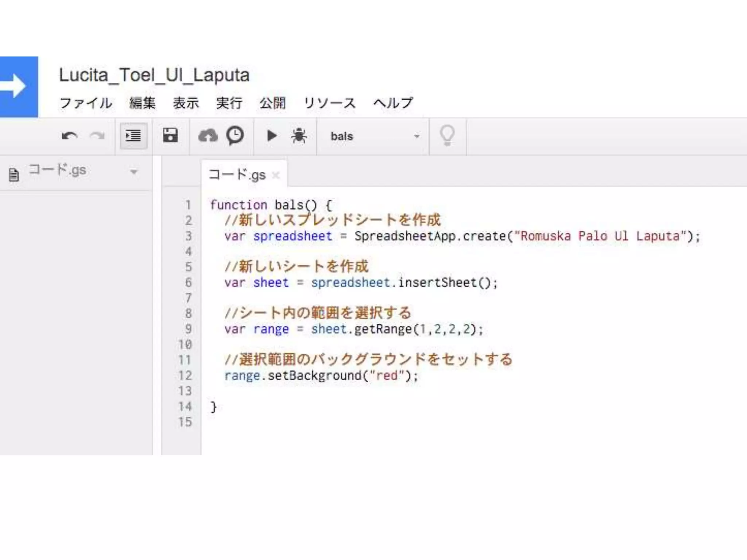Click the comment //新しいシートを作成
The width and height of the screenshot is (747, 560).
(x=297, y=267)
